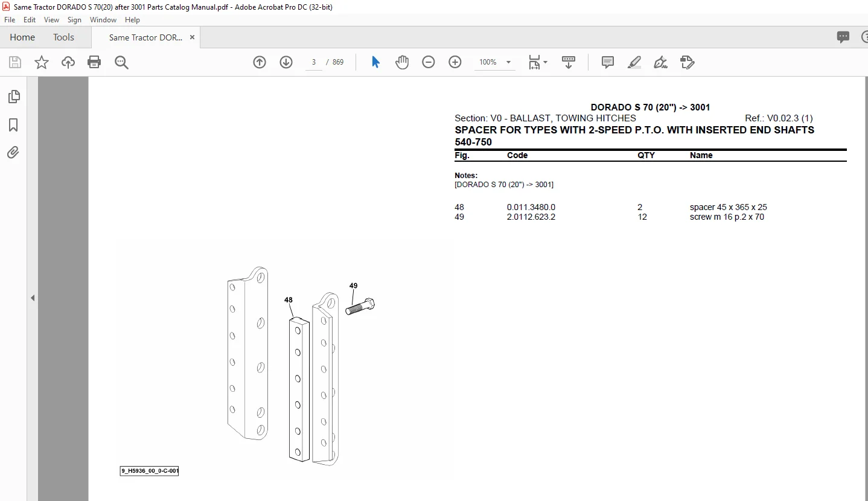Open the File menu
The image size is (868, 501).
[x=10, y=20]
